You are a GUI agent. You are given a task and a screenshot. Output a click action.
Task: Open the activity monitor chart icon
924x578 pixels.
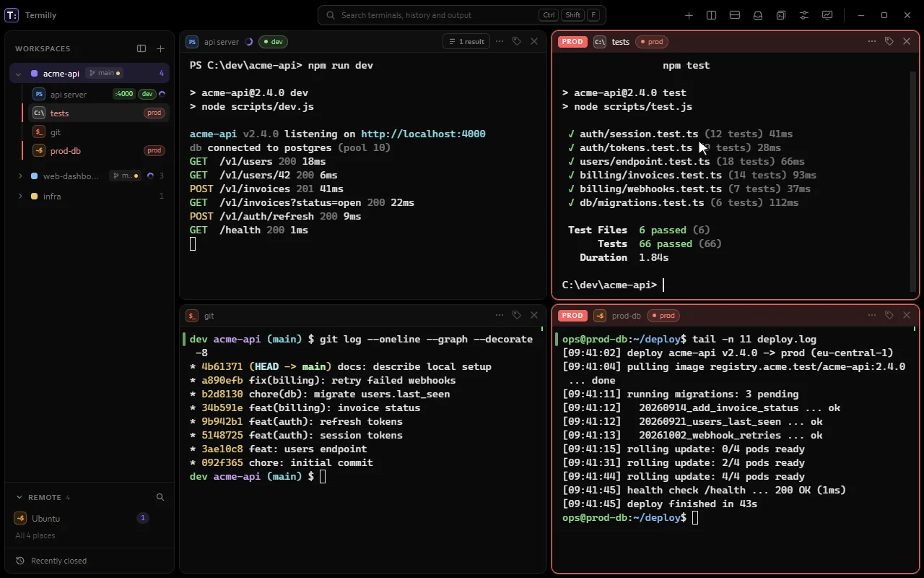point(827,15)
